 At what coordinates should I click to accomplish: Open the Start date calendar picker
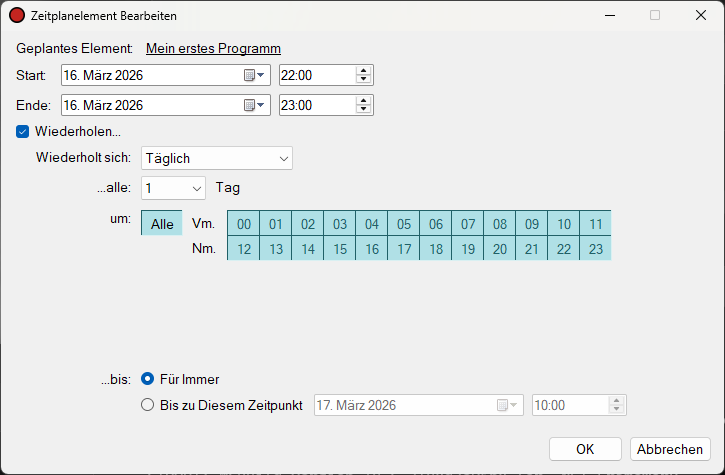pos(254,75)
